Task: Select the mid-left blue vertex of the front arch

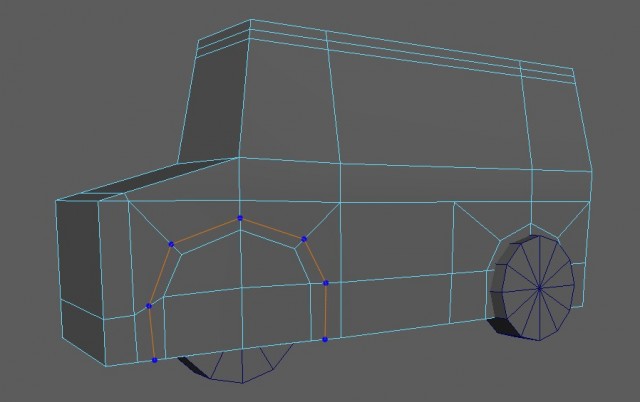Action: (x=149, y=306)
